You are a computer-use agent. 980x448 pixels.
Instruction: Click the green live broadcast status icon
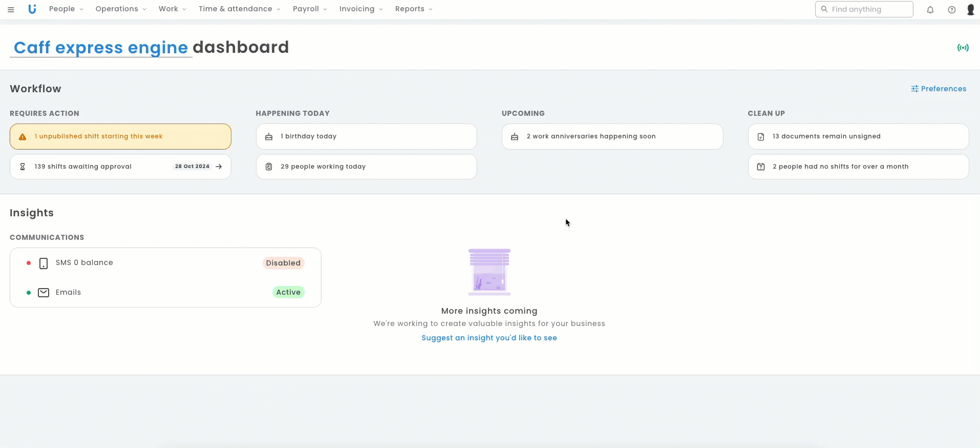point(963,48)
